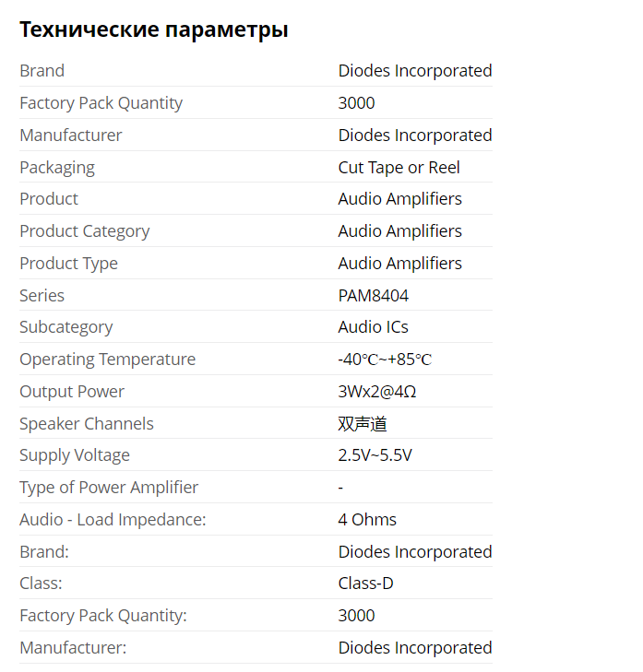The image size is (643, 672).
Task: Click the "Технические параметры" heading
Action: [x=153, y=29]
